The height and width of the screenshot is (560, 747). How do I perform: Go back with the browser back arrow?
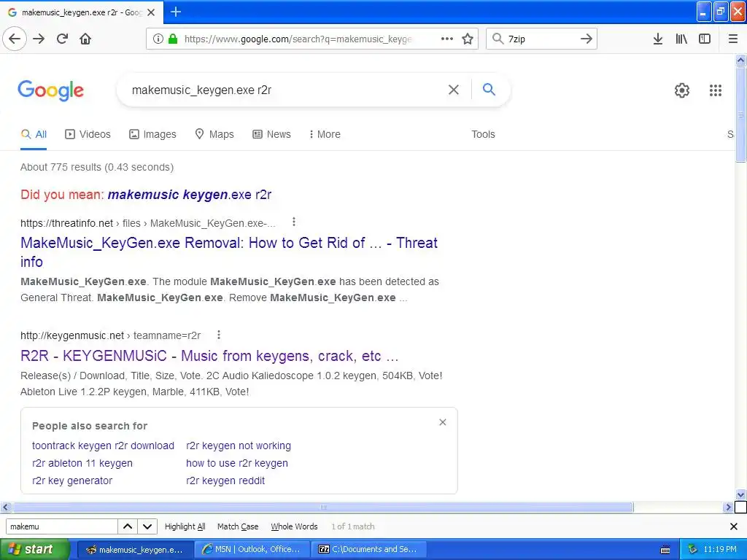(x=15, y=39)
